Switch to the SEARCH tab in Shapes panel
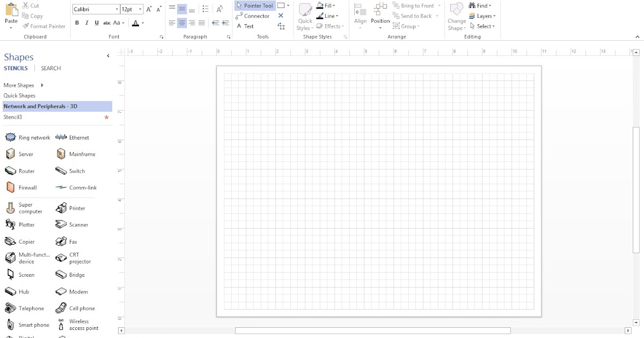Screen dimensions: 644x338 click(x=50, y=68)
